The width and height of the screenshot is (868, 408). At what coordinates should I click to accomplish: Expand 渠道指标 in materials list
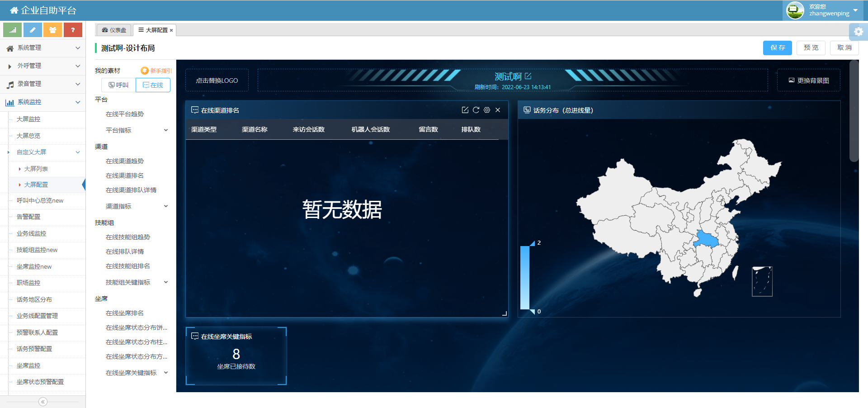166,206
